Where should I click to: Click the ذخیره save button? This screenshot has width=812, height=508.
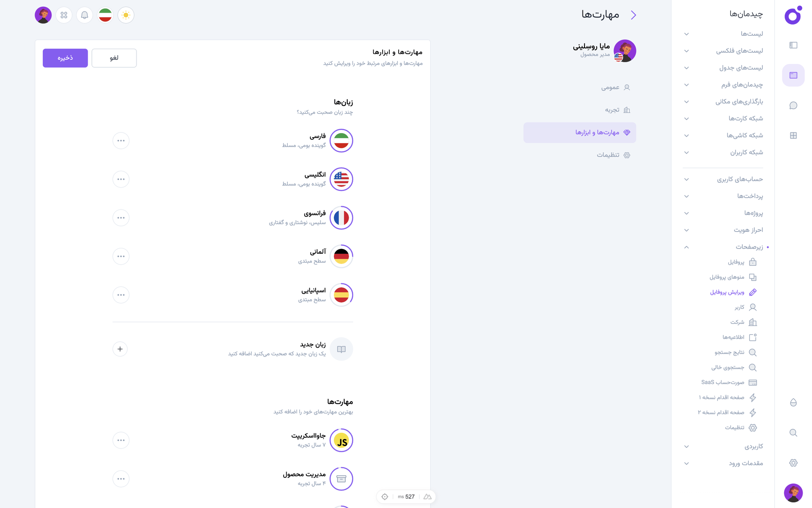pyautogui.click(x=65, y=58)
